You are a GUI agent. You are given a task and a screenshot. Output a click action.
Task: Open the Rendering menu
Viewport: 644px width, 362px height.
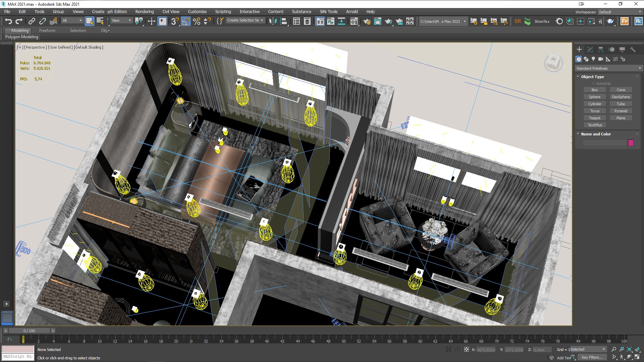(x=144, y=11)
